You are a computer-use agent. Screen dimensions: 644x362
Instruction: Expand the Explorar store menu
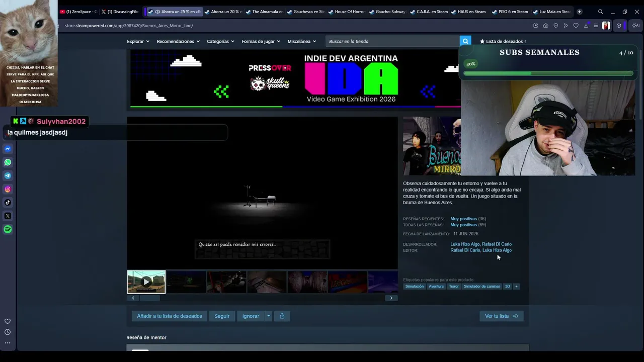tap(138, 41)
